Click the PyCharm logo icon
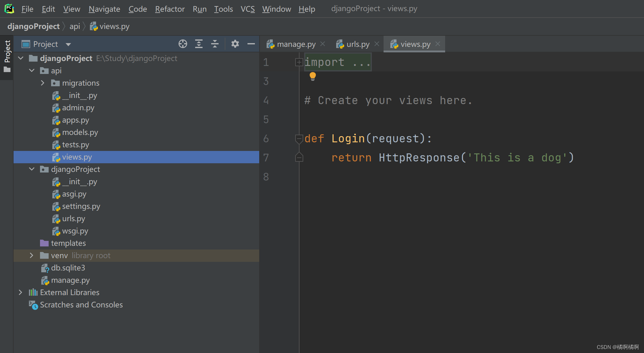Screen dimensions: 644x353 coord(9,9)
